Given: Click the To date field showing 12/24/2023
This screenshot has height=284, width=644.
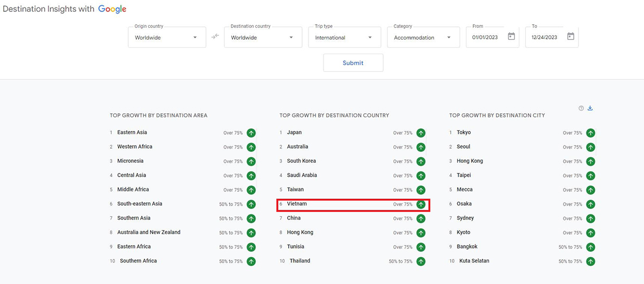Looking at the screenshot, I should [x=545, y=38].
